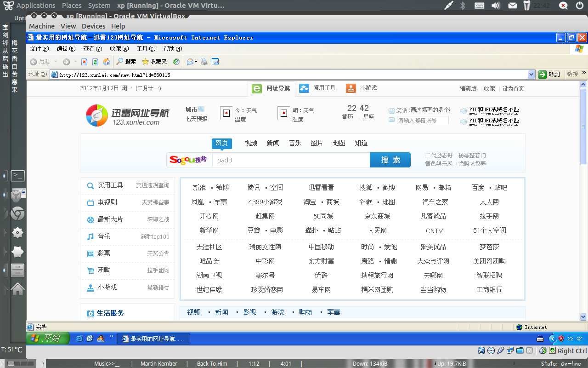
Task: Switch to the 常用工具 tab
Action: (x=318, y=88)
